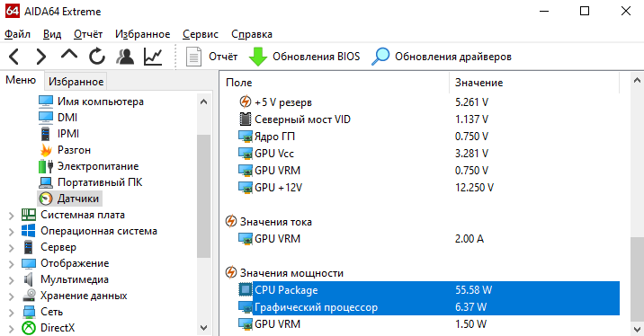The width and height of the screenshot is (644, 336).
Task: Click the left tree vertical scrollbar
Action: tap(203, 215)
